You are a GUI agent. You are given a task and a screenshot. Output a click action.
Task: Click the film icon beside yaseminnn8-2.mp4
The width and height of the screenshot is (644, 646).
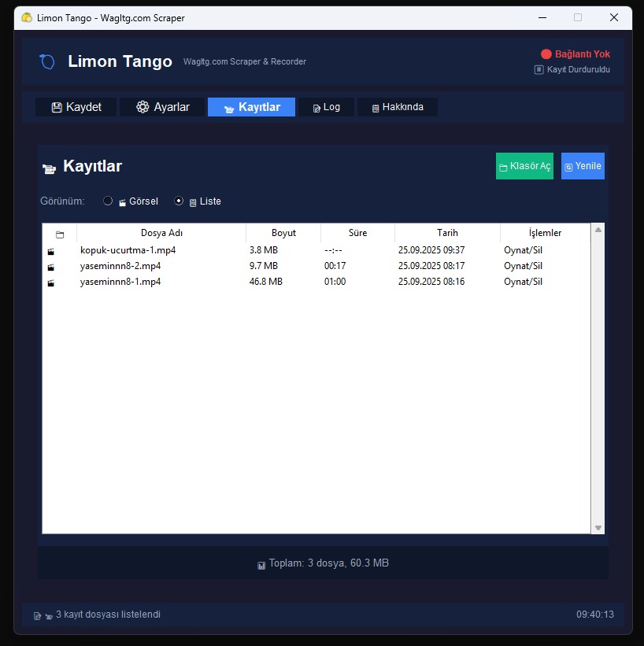click(51, 267)
